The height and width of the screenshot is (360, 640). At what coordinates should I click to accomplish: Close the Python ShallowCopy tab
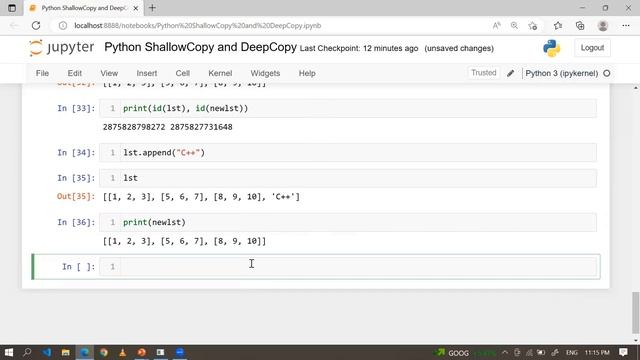pyautogui.click(x=136, y=8)
